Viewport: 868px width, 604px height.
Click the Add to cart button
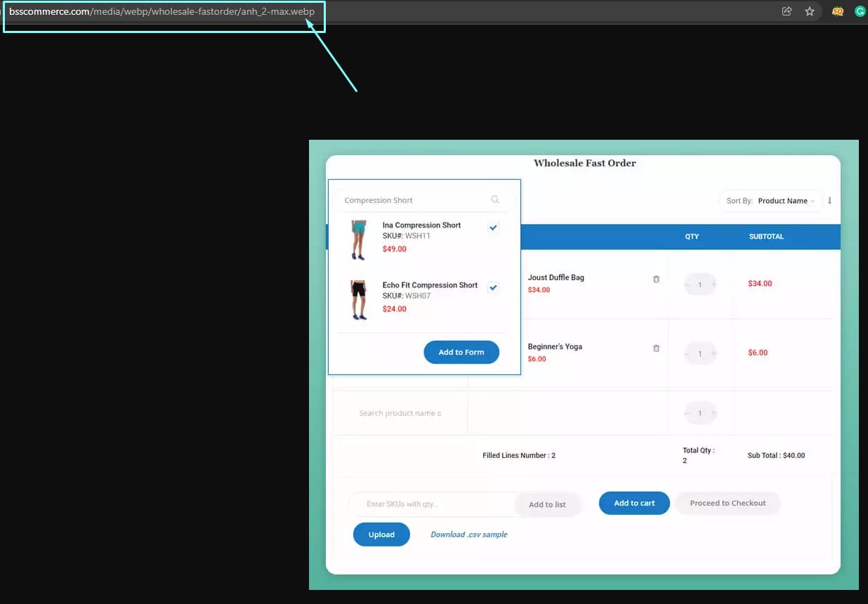(x=633, y=503)
